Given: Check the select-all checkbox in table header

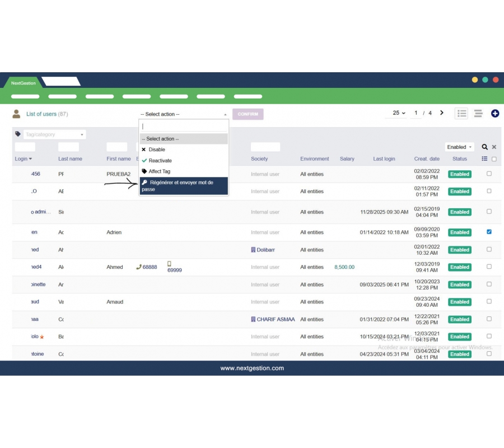Looking at the screenshot, I should 493,159.
